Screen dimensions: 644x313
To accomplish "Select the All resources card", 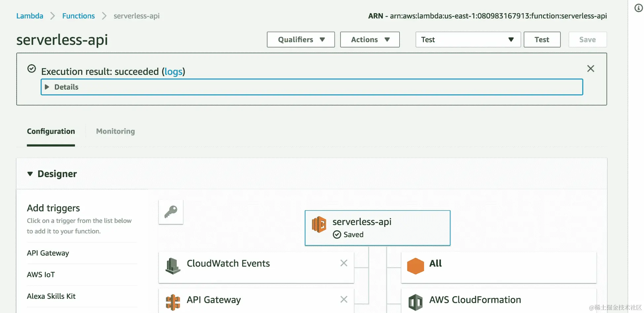I will pyautogui.click(x=499, y=267).
